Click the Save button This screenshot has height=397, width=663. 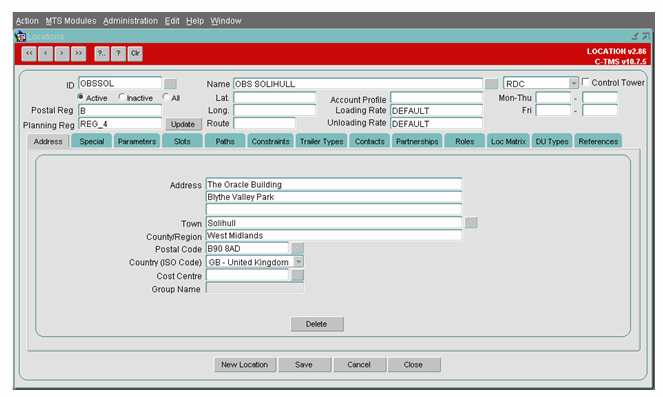coord(304,364)
